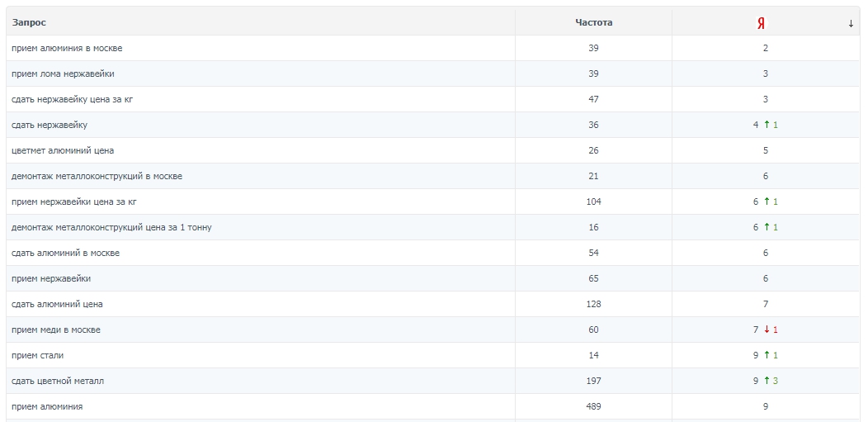This screenshot has height=422, width=868.
Task: Select query 'прием лома нержавейки'
Action: pos(63,73)
